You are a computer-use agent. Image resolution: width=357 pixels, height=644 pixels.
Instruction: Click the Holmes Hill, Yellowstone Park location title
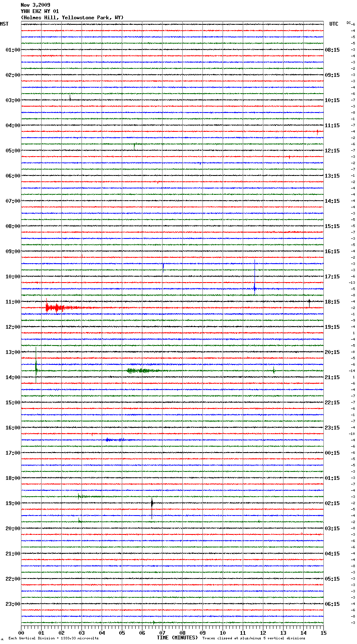coord(72,18)
